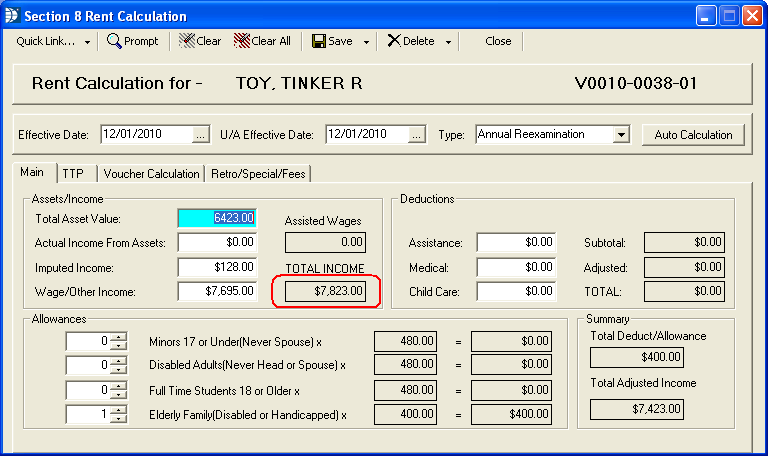The image size is (768, 456).
Task: Expand the Delete dropdown arrow
Action: [x=448, y=42]
